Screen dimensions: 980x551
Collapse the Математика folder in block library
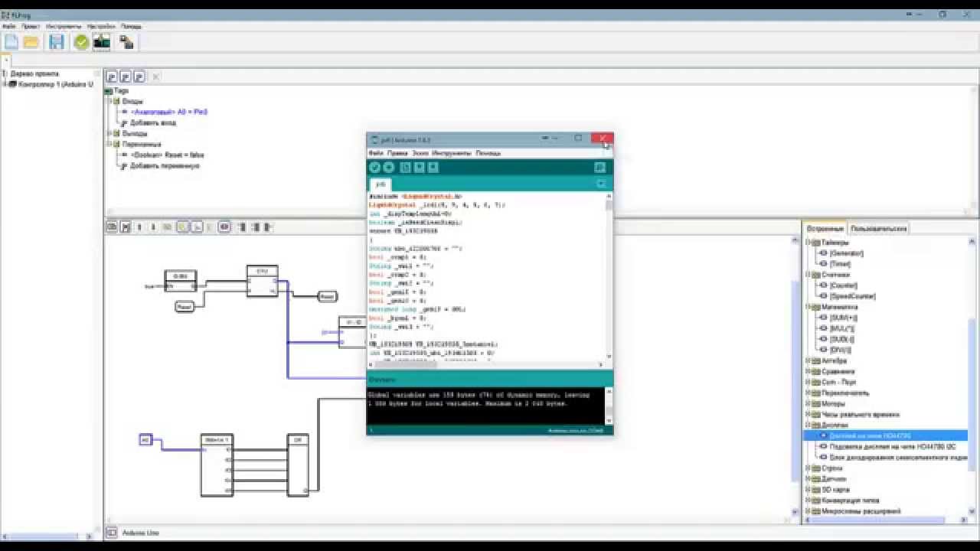807,307
